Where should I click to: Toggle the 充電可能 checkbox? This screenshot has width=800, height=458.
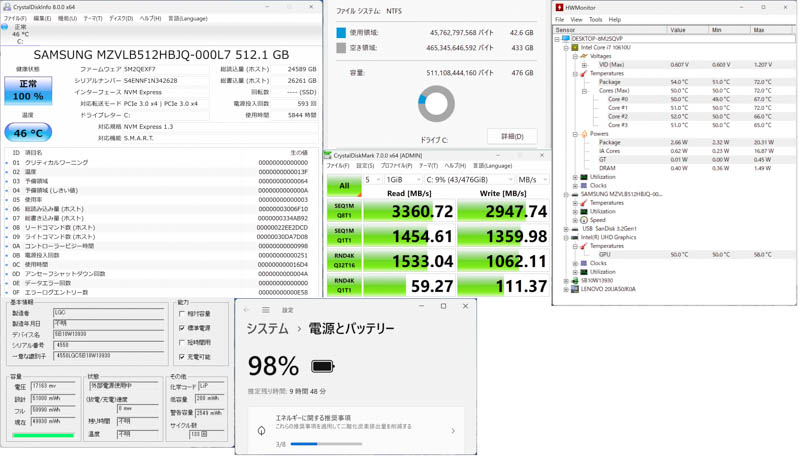(182, 357)
